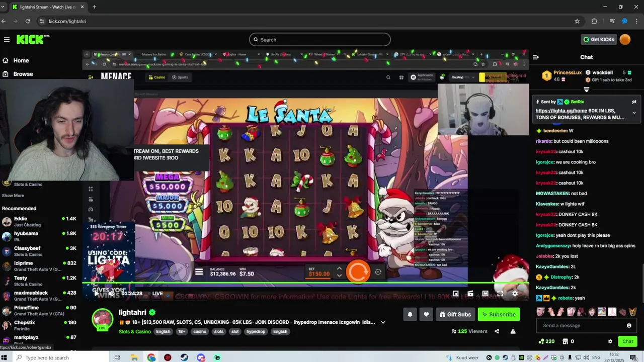Expand the pinned message chevron

(634, 113)
